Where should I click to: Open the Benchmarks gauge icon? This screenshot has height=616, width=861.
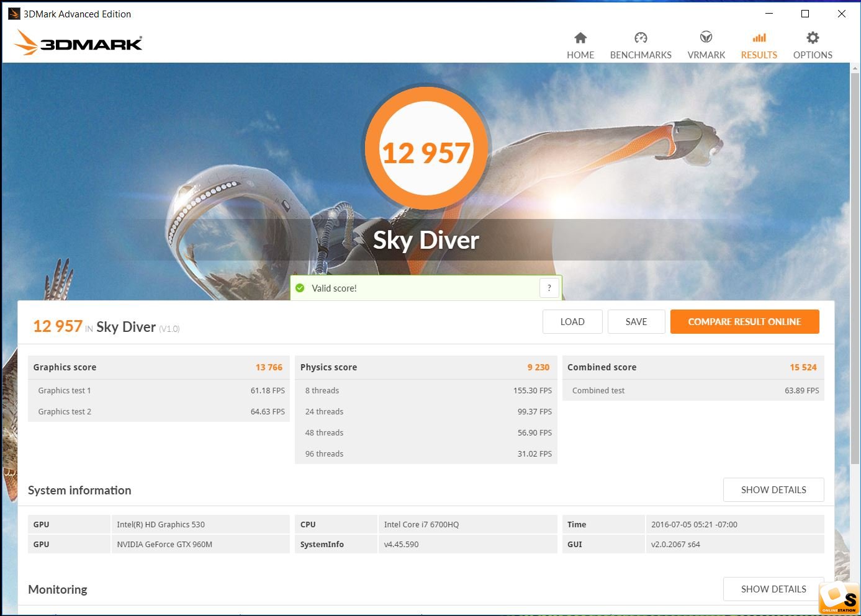click(641, 38)
